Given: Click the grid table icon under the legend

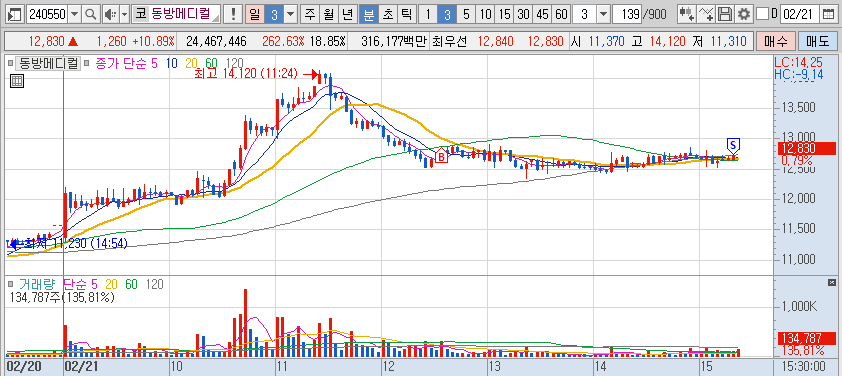Looking at the screenshot, I should pos(16,82).
